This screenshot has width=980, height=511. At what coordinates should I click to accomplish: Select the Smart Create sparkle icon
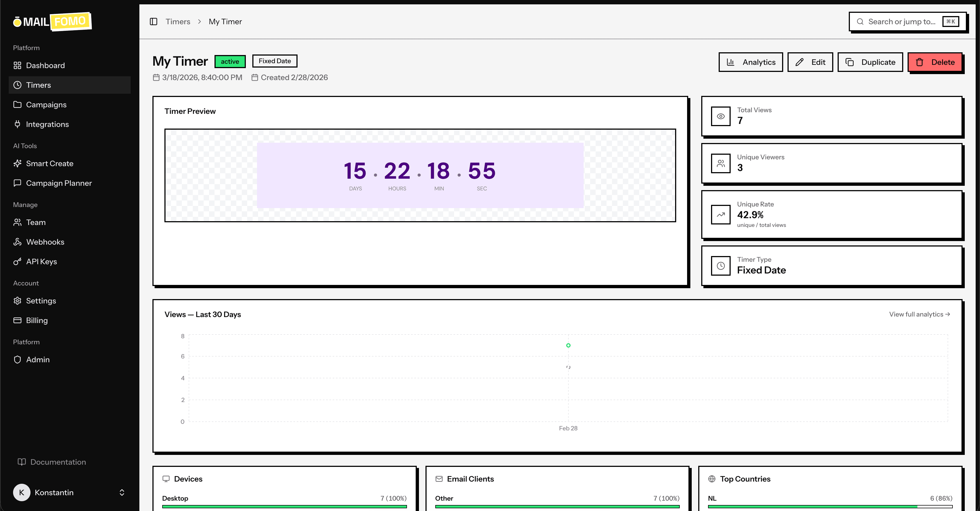point(17,163)
